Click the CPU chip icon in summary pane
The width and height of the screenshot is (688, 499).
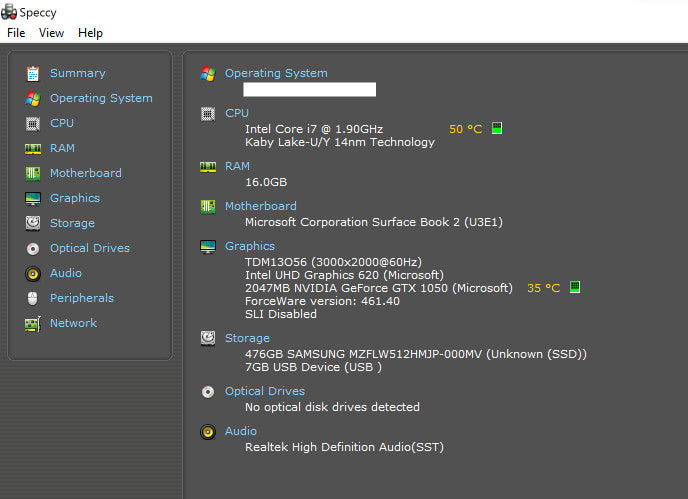208,114
